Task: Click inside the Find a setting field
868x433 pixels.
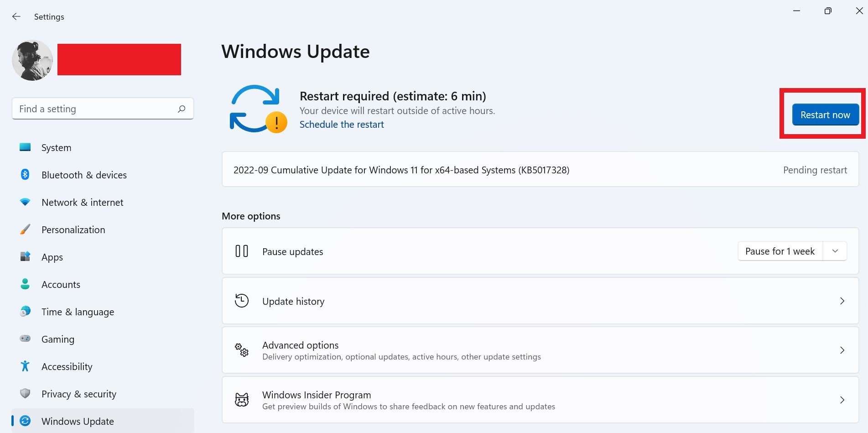Action: (91, 109)
